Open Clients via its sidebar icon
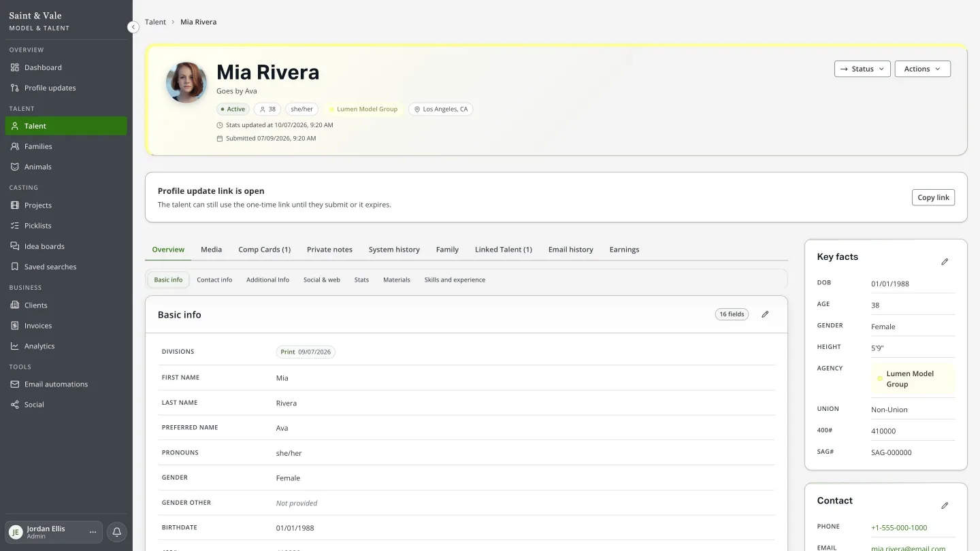This screenshot has height=551, width=980. [15, 305]
